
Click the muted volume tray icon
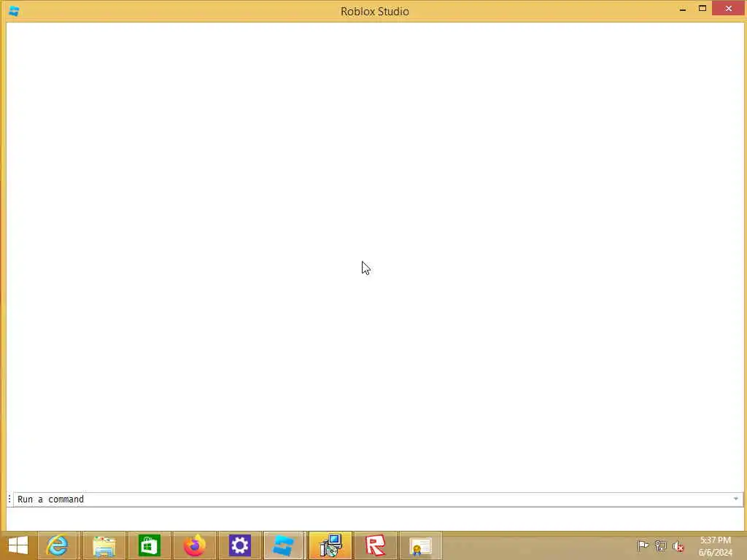678,546
